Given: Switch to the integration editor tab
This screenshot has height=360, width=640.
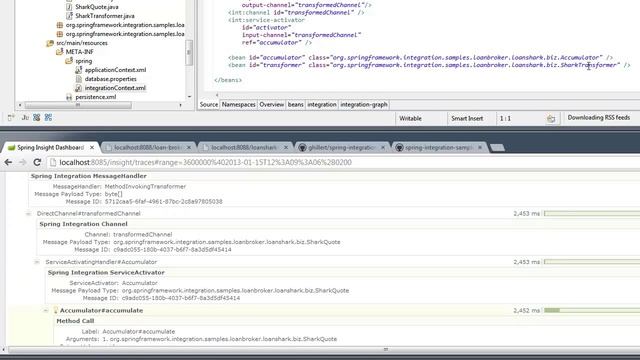Looking at the screenshot, I should [x=322, y=104].
